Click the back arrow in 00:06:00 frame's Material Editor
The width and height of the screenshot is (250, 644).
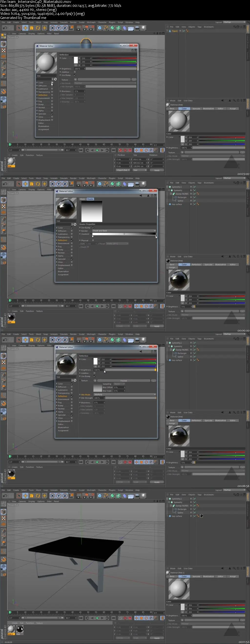coord(141,195)
